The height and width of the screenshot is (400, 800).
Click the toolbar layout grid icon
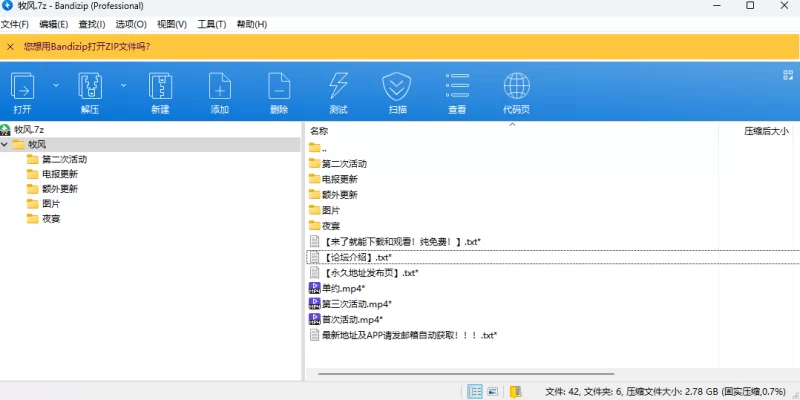pos(788,76)
